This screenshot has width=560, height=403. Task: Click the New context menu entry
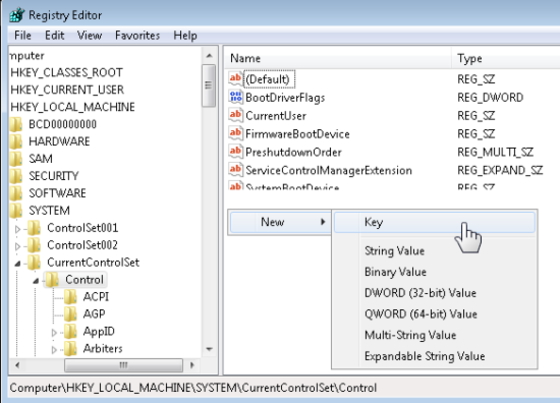coord(280,222)
